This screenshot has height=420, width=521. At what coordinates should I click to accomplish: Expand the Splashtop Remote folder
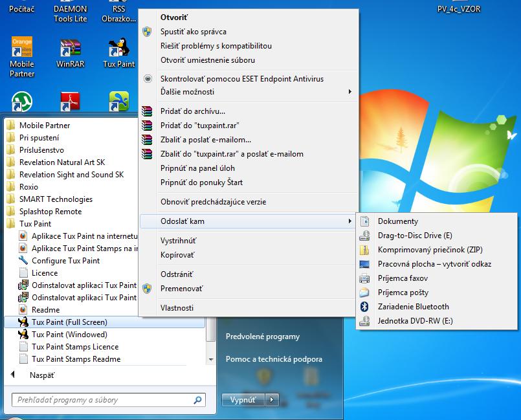[50, 212]
